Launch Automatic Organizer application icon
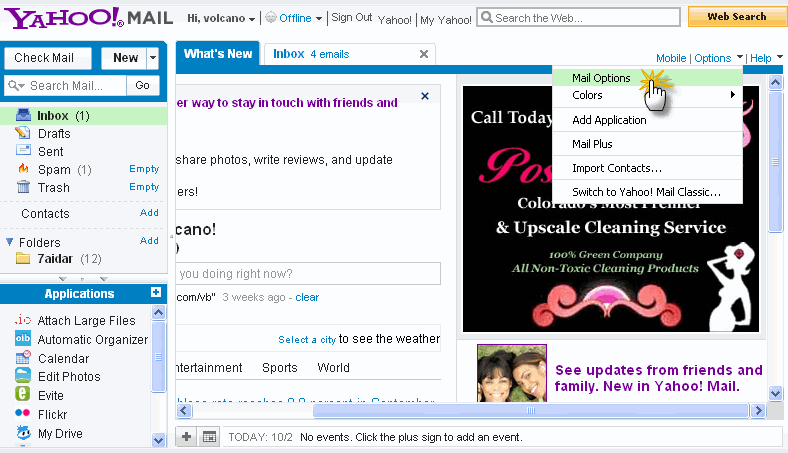The width and height of the screenshot is (788, 453). tap(23, 338)
